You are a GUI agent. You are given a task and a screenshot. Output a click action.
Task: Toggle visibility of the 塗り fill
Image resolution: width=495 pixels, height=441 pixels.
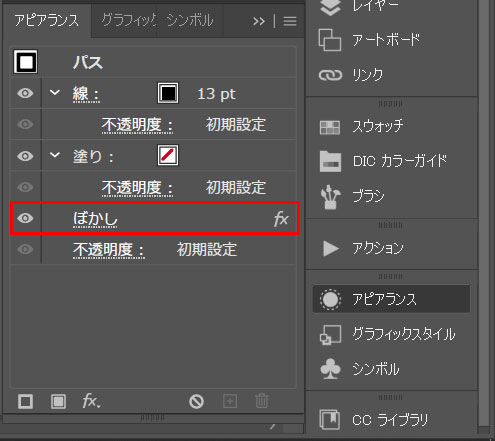coord(25,156)
